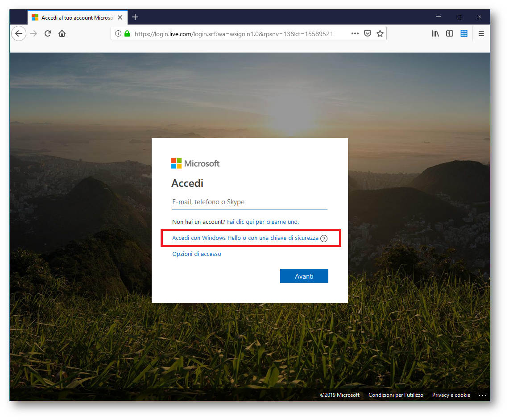Open the Firefox hamburger menu
The width and height of the screenshot is (509, 420).
[481, 33]
